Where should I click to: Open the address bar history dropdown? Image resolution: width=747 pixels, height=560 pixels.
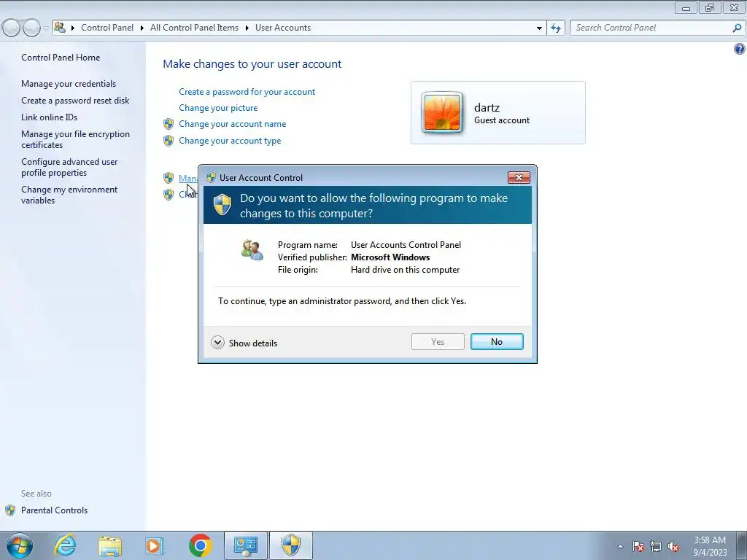pyautogui.click(x=539, y=28)
